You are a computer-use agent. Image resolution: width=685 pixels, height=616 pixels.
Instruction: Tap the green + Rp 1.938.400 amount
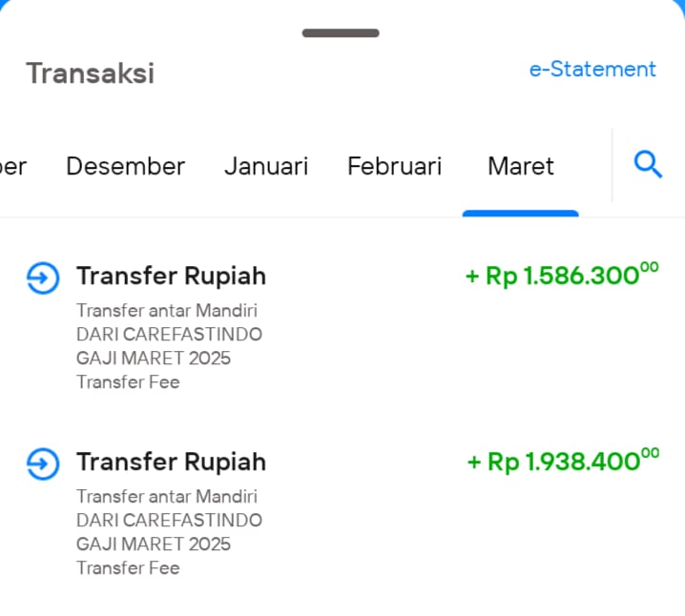point(563,461)
